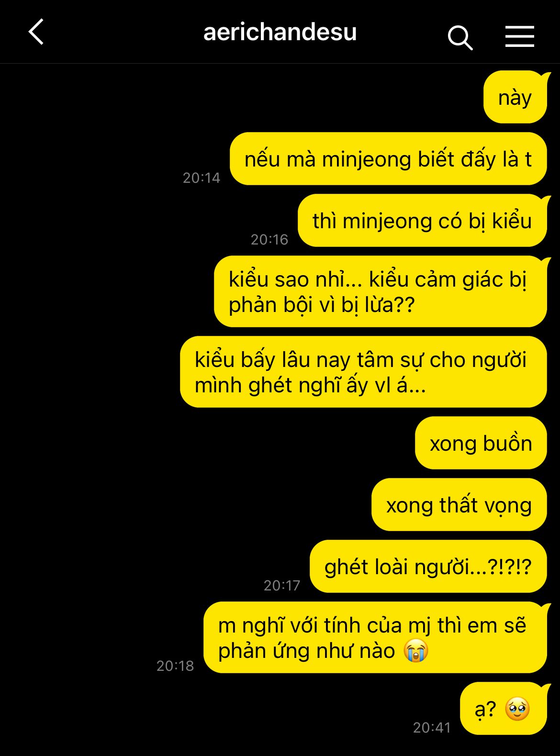Screen dimensions: 560x756
Task: Tap the 20:17 timestamp beside ghét loài người
Action: pyautogui.click(x=282, y=585)
